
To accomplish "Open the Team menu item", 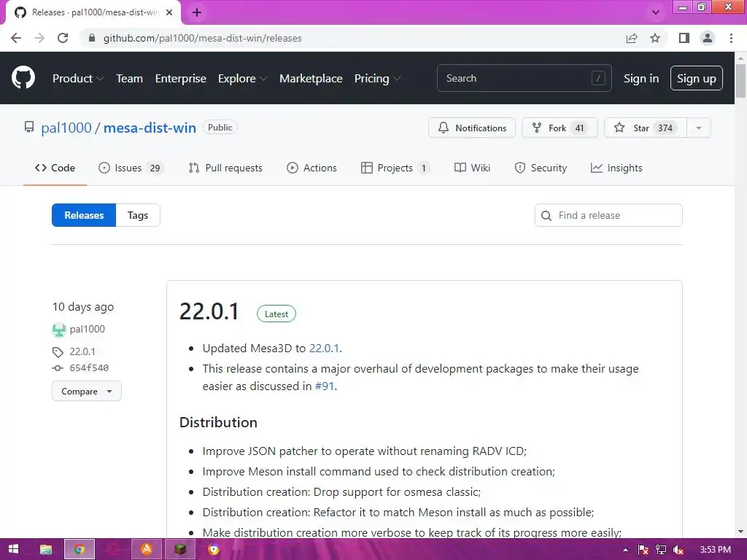I will (x=129, y=78).
